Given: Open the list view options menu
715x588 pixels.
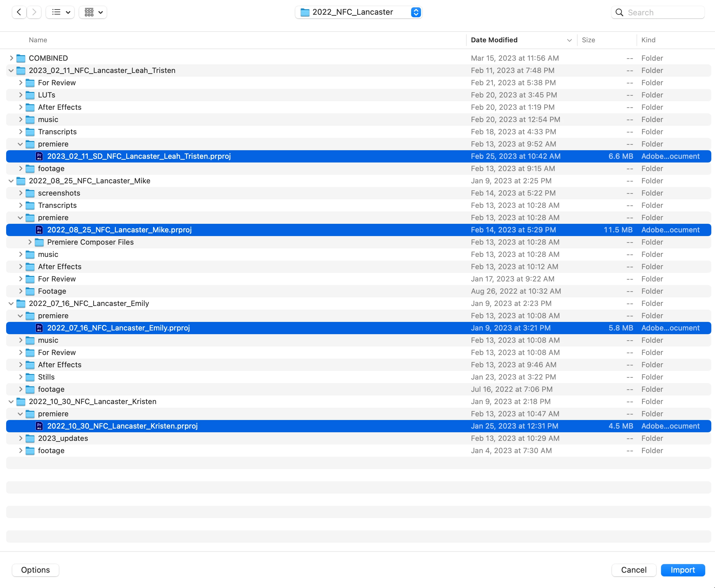Looking at the screenshot, I should coord(60,12).
